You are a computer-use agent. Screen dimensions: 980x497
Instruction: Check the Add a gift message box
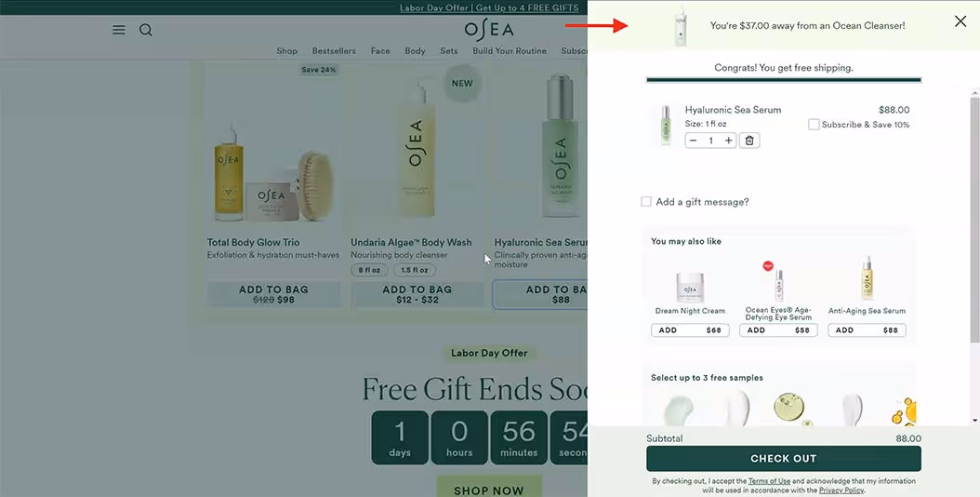[646, 202]
